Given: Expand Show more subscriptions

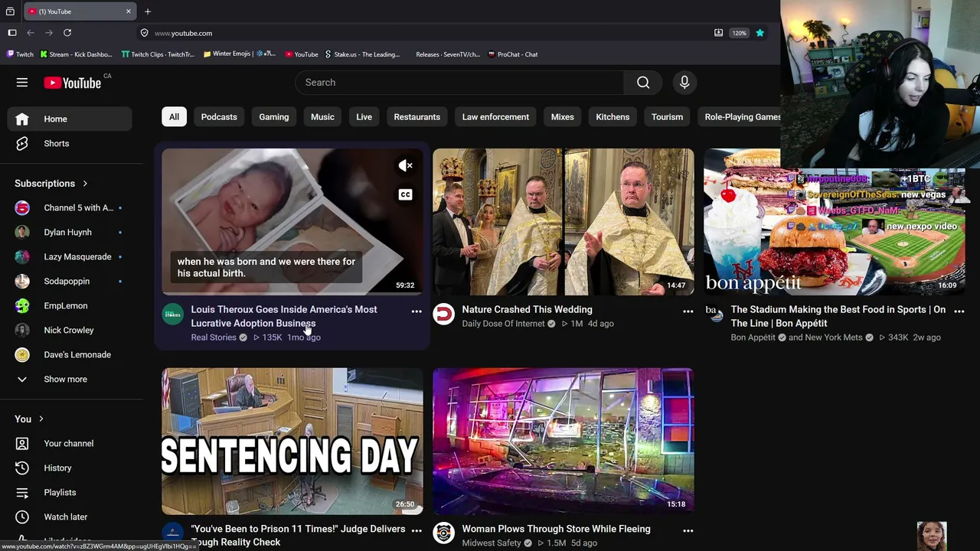Looking at the screenshot, I should [70, 380].
